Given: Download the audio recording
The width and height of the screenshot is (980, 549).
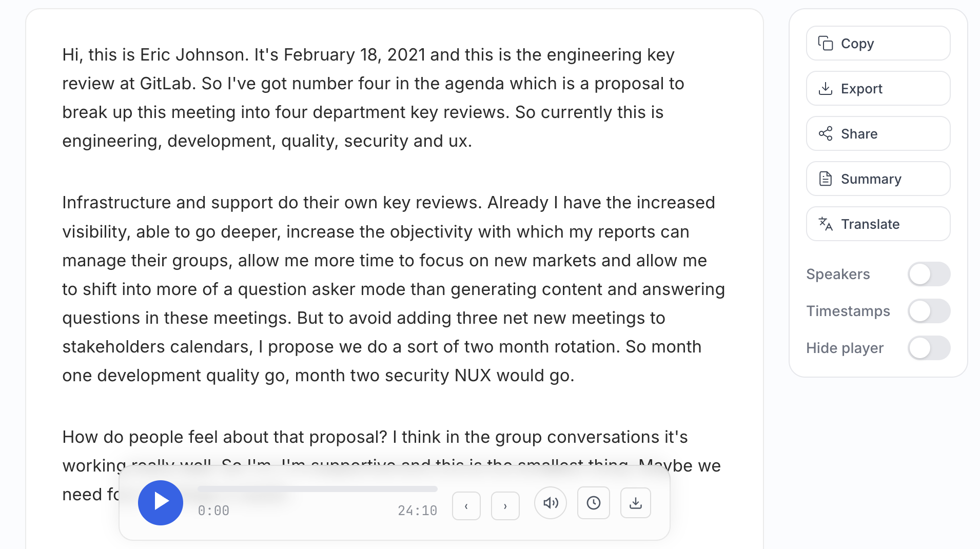Looking at the screenshot, I should click(x=636, y=503).
